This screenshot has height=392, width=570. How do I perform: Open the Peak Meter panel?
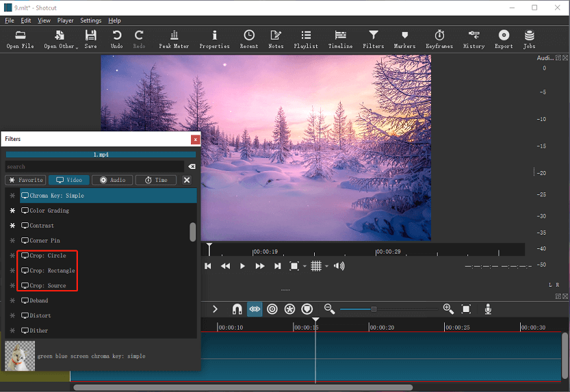(x=174, y=39)
